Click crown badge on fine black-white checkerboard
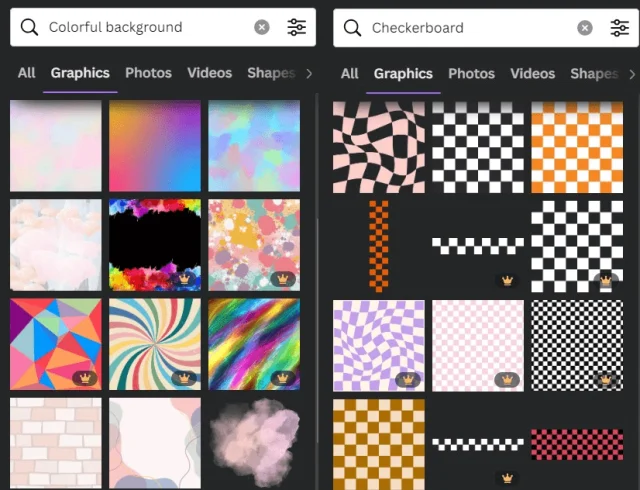This screenshot has height=490, width=640. pyautogui.click(x=606, y=380)
